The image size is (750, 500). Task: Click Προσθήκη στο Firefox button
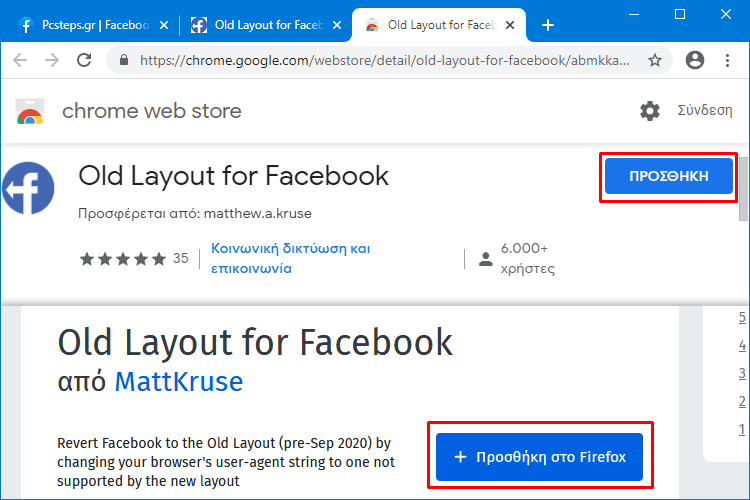[x=540, y=457]
